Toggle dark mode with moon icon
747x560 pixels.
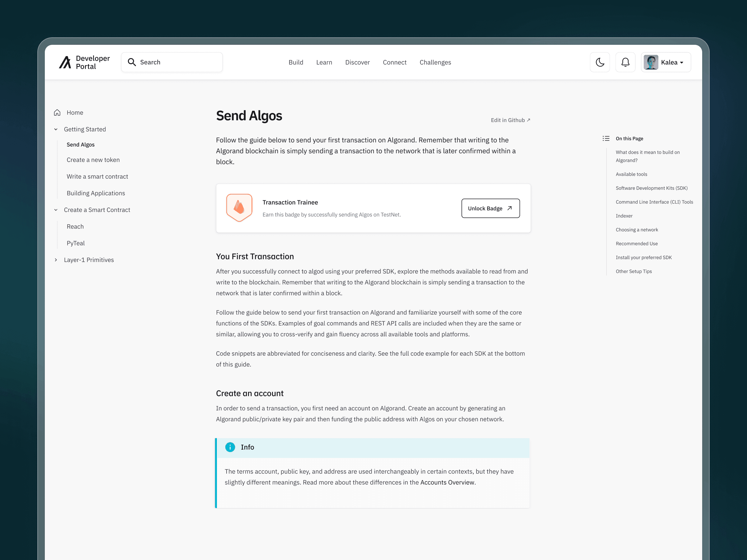tap(600, 62)
